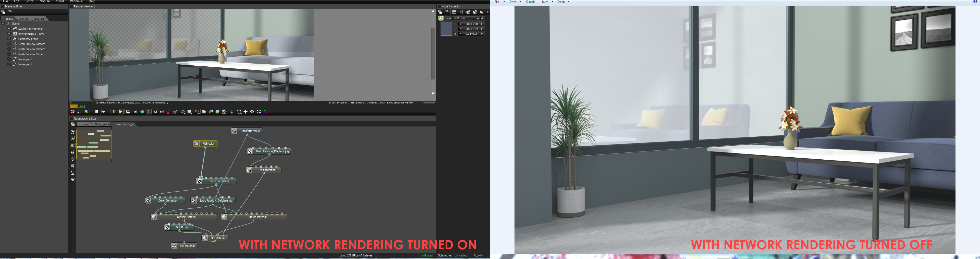Select the white balance color wheel picker
This screenshot has width=980, height=259.
[142, 112]
